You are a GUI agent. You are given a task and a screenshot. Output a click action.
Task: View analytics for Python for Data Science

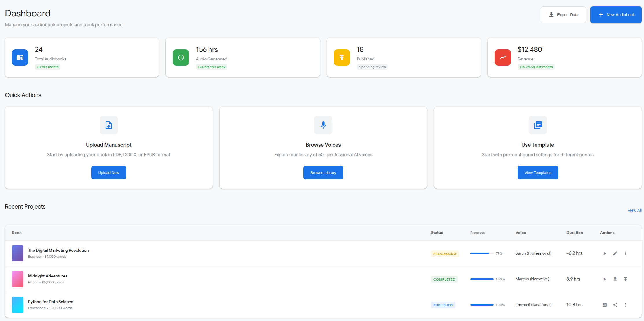click(x=605, y=305)
